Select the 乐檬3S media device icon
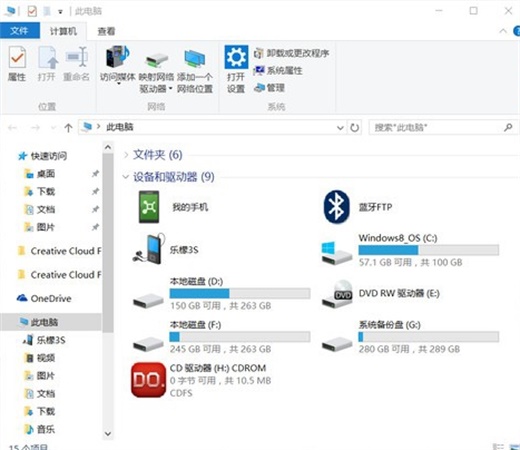The height and width of the screenshot is (450, 520). point(149,249)
